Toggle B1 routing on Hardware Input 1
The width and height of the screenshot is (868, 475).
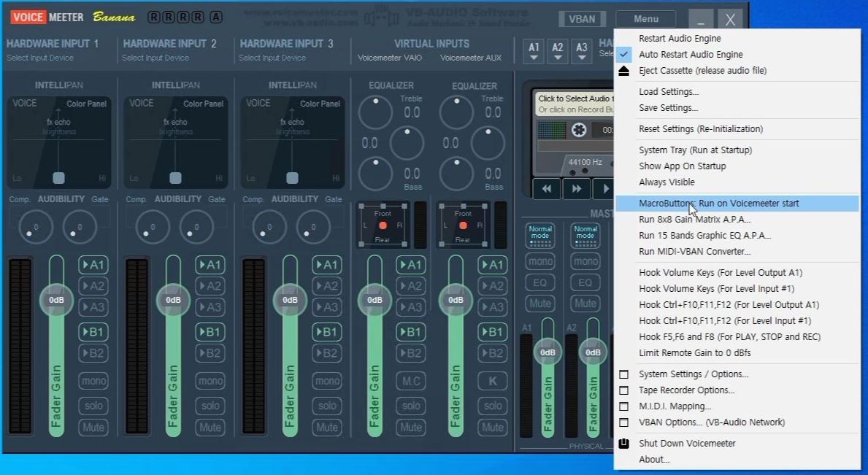click(x=93, y=332)
